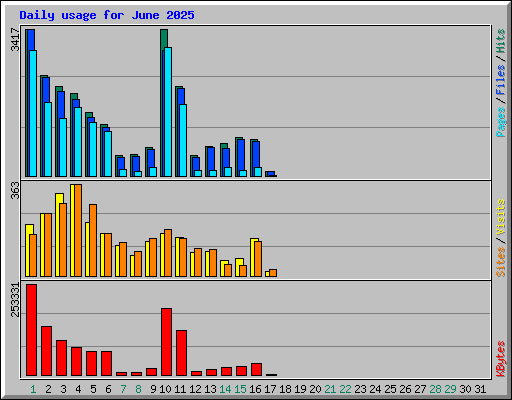This screenshot has width=512, height=400.
Task: Click day 17 on the x-axis
Action: (270, 389)
